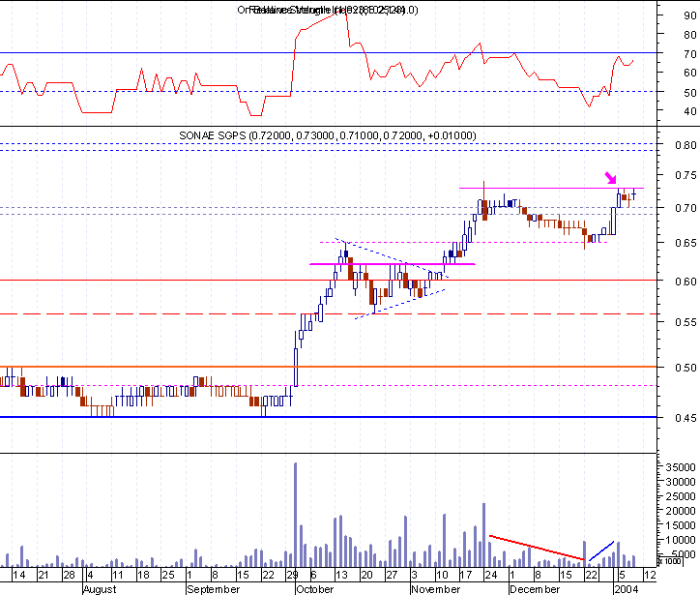Image resolution: width=700 pixels, height=595 pixels.
Task: Click the overlapping Relative Strength indicator title
Action: 327,10
